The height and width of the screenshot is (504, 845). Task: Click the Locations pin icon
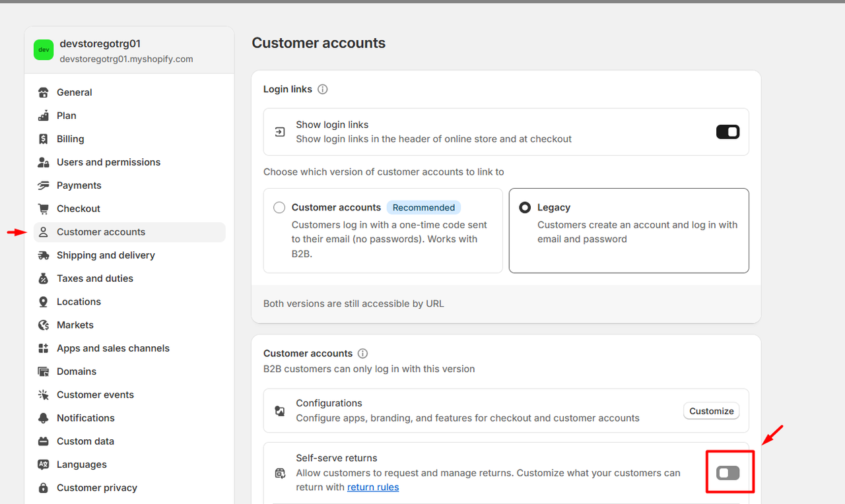click(x=44, y=302)
